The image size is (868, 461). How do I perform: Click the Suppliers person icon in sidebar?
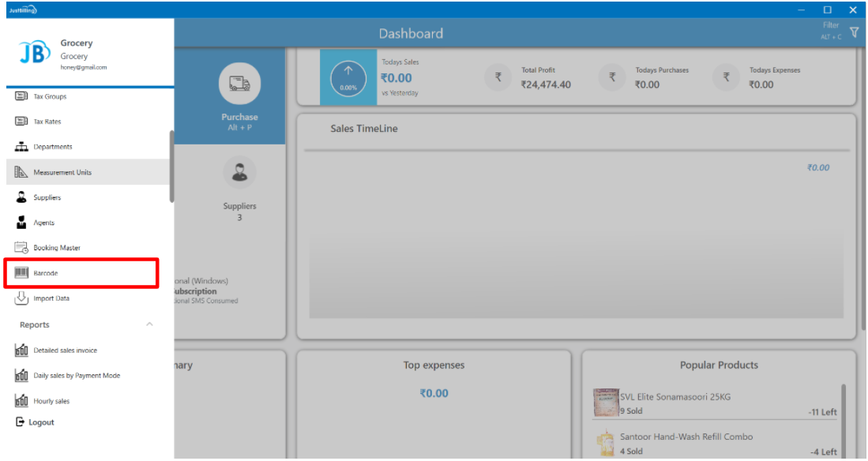click(22, 197)
